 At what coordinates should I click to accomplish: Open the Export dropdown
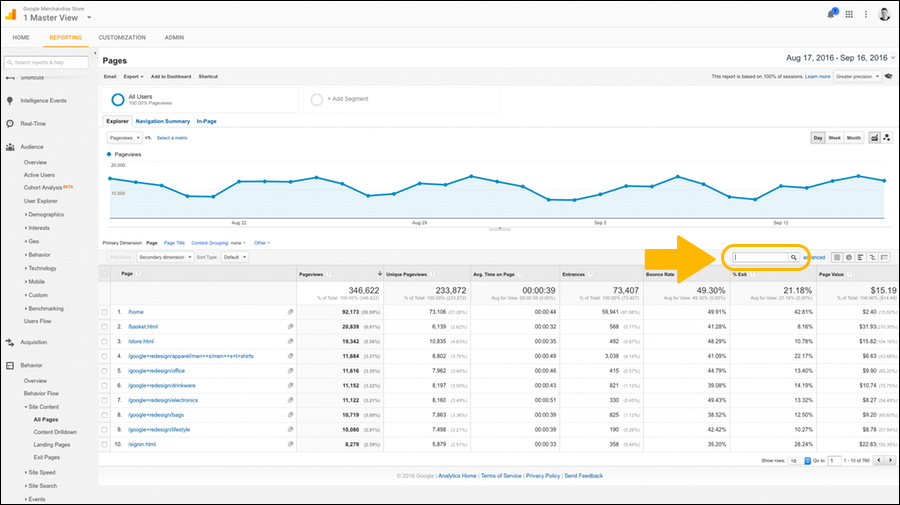coord(133,76)
